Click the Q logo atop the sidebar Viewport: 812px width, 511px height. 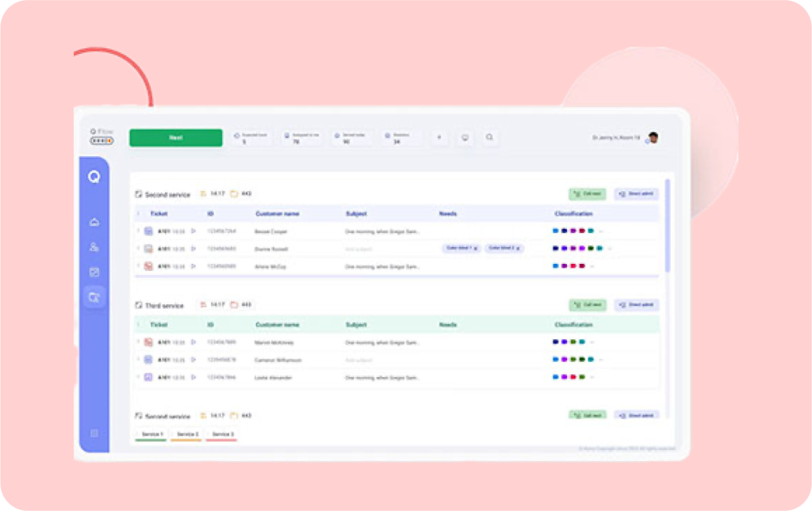click(94, 177)
